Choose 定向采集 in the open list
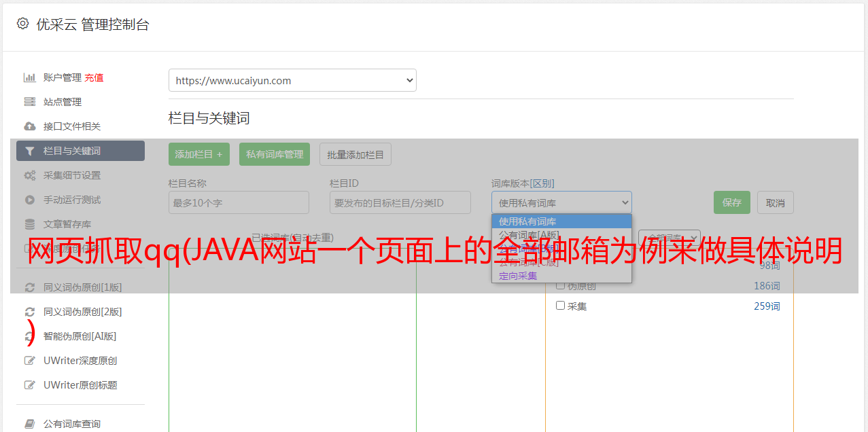Image resolution: width=868 pixels, height=432 pixels. pyautogui.click(x=561, y=276)
